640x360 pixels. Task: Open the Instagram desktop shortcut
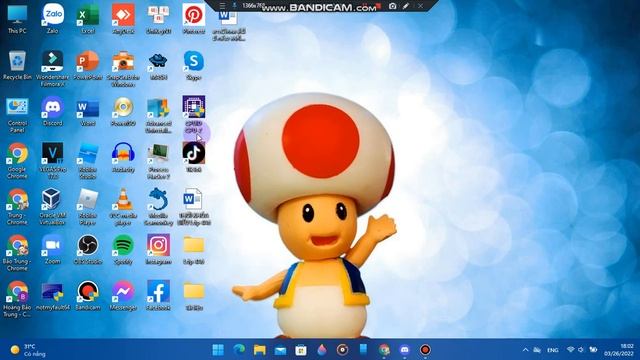tap(158, 250)
